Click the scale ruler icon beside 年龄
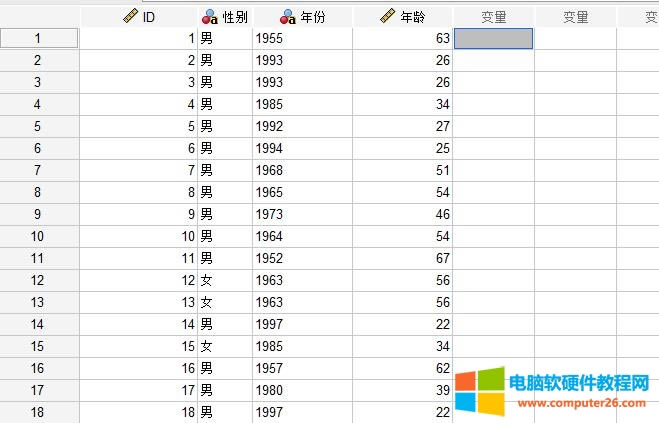This screenshot has width=659, height=423. [x=390, y=17]
